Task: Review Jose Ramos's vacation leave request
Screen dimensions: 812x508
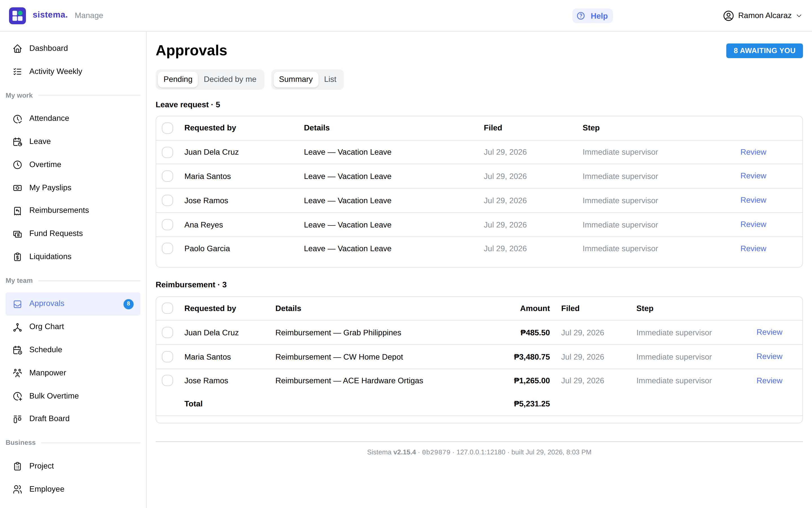Action: [753, 200]
